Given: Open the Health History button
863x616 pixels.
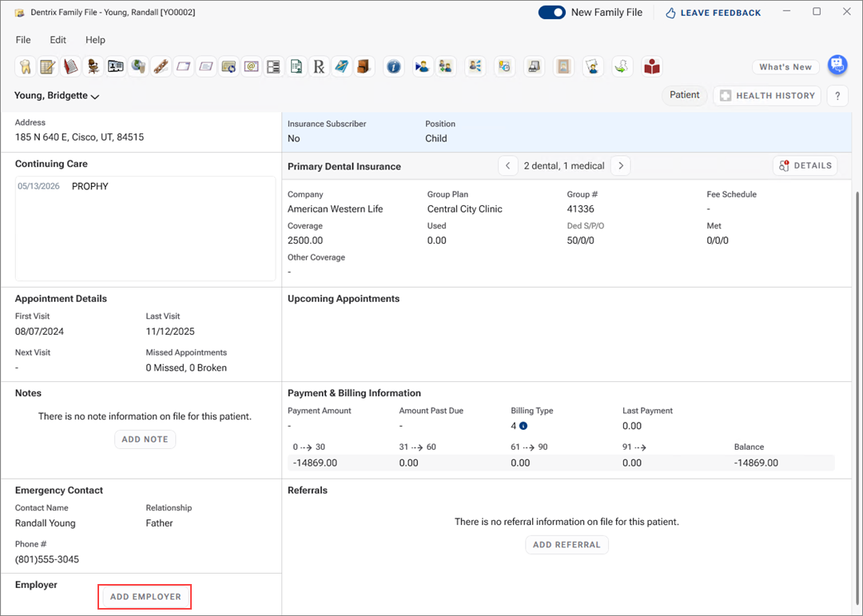Looking at the screenshot, I should tap(767, 96).
